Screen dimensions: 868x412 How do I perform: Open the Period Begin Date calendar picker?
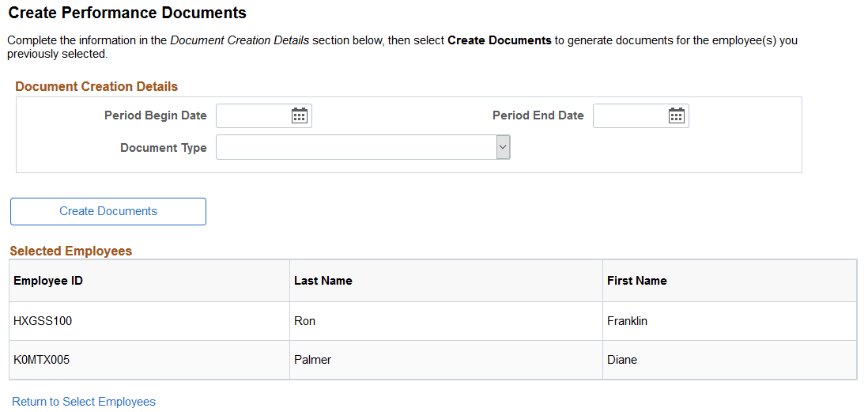tap(300, 116)
